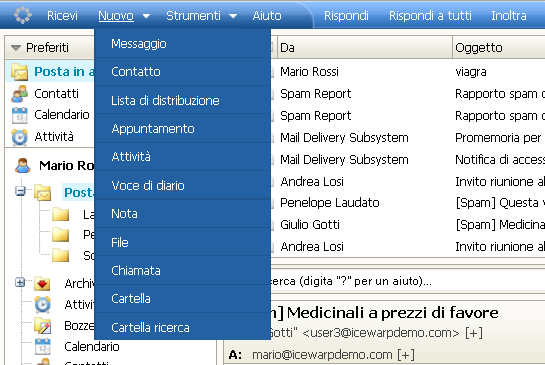Open the viagra message from Mario Rossi
The height and width of the screenshot is (365, 545).
point(407,72)
